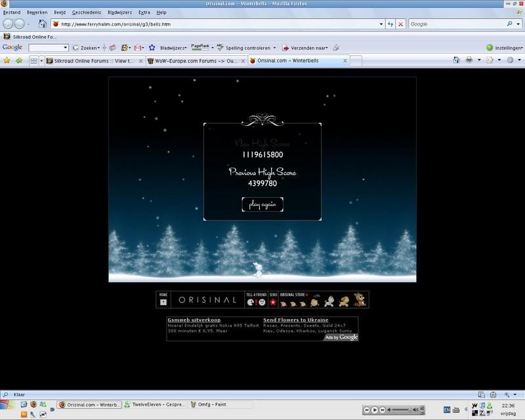Click the EN language indicator in tray
The height and width of the screenshot is (420, 525).
tap(447, 409)
